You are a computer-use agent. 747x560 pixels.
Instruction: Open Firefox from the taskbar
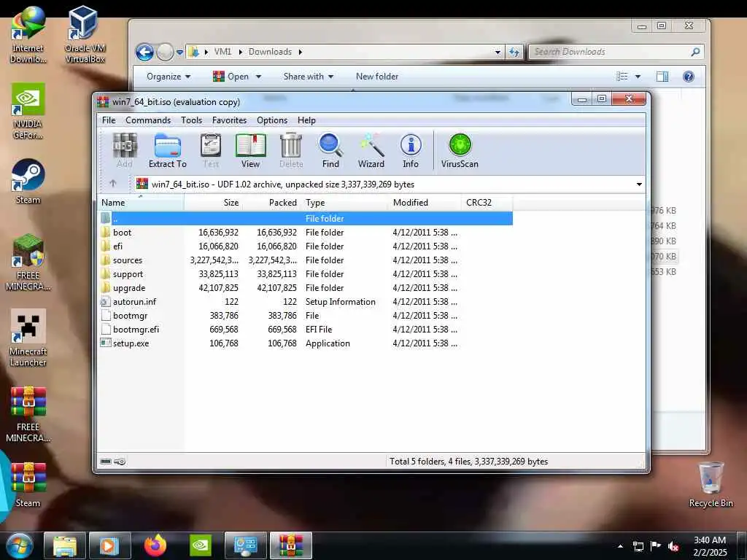tap(155, 545)
